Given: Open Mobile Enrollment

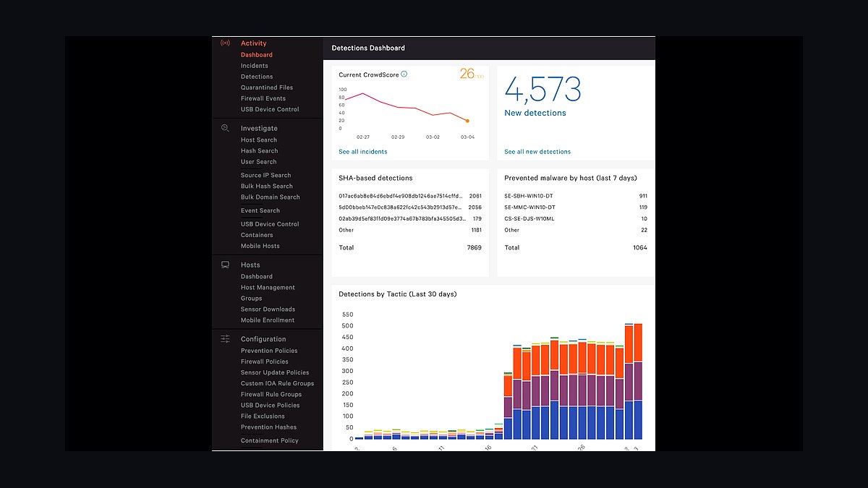Looking at the screenshot, I should pos(268,320).
